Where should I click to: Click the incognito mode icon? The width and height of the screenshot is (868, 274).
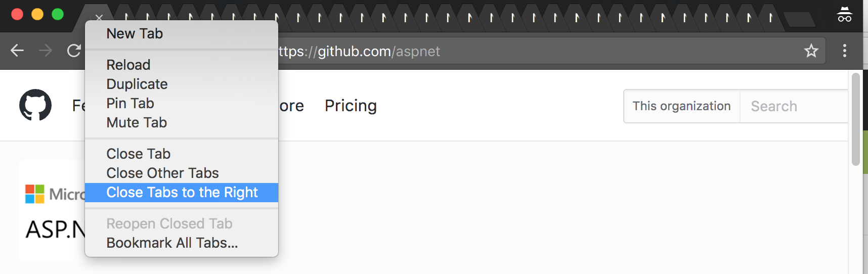pos(845,15)
